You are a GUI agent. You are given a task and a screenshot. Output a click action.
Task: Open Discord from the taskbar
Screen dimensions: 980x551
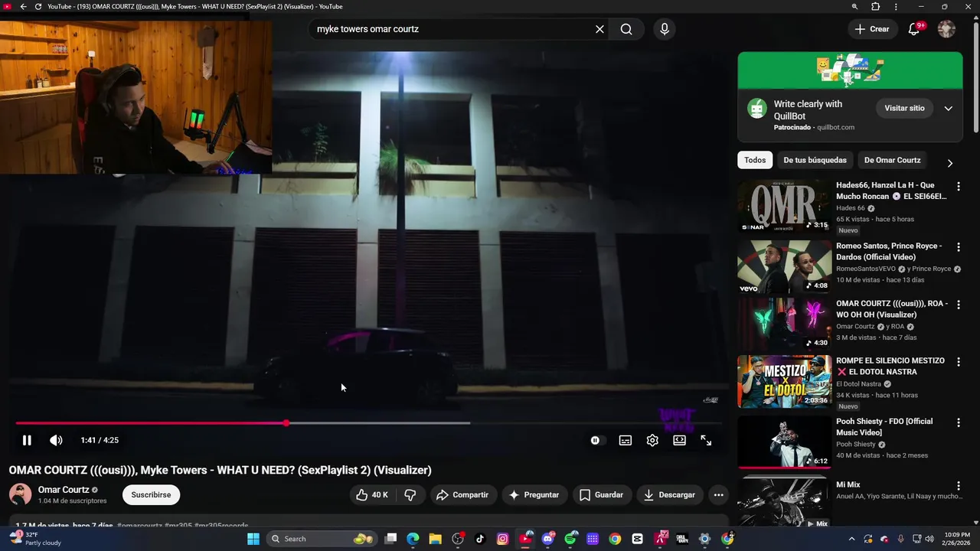[x=547, y=539]
